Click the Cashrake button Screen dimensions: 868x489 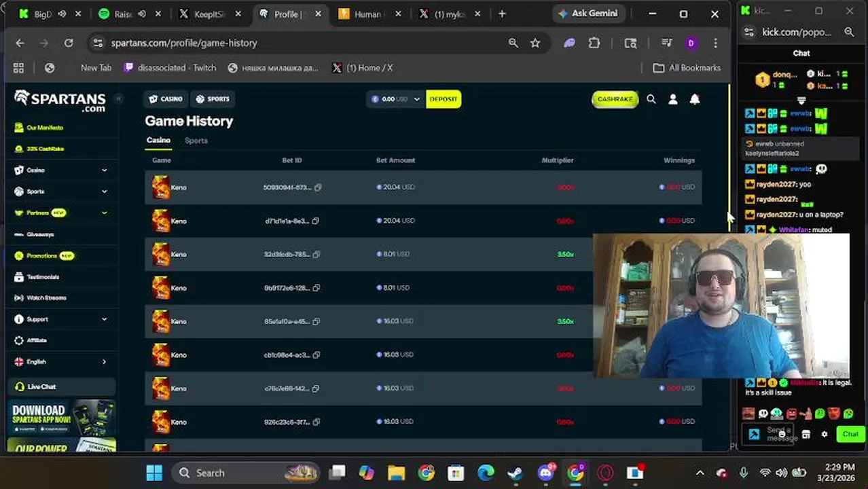tap(615, 99)
